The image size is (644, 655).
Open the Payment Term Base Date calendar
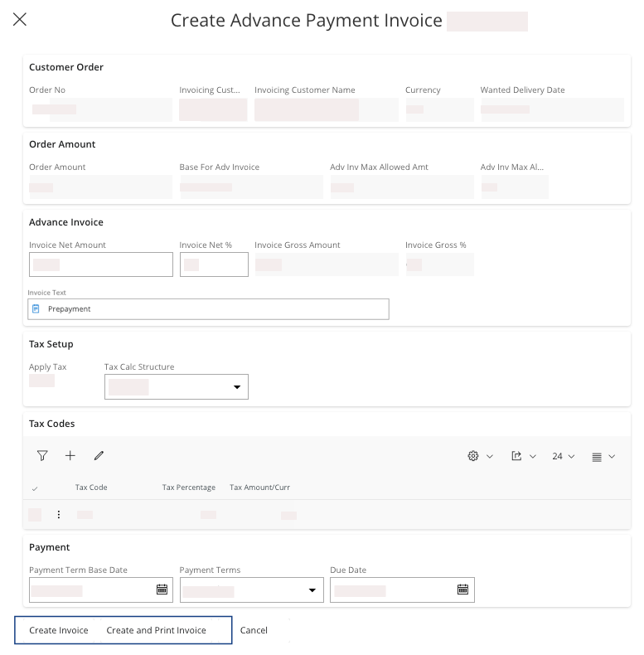[162, 589]
